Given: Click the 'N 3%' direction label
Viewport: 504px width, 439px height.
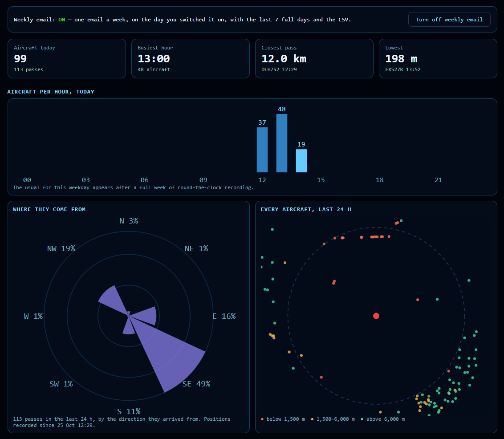Looking at the screenshot, I should click(129, 221).
